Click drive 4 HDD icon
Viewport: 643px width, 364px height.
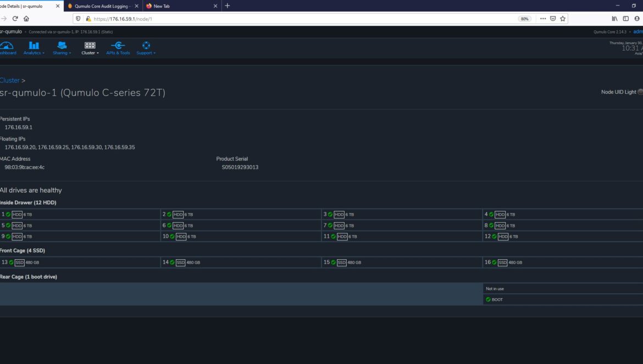(500, 215)
